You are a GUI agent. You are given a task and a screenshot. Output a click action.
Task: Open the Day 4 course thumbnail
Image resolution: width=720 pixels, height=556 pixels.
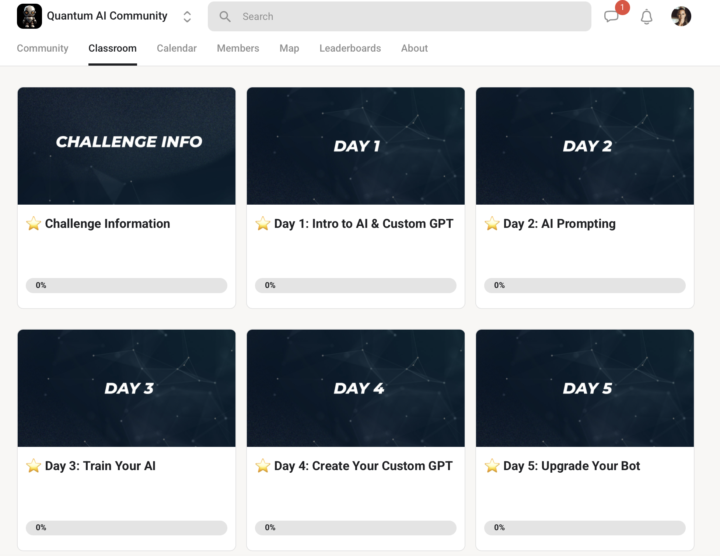click(356, 388)
